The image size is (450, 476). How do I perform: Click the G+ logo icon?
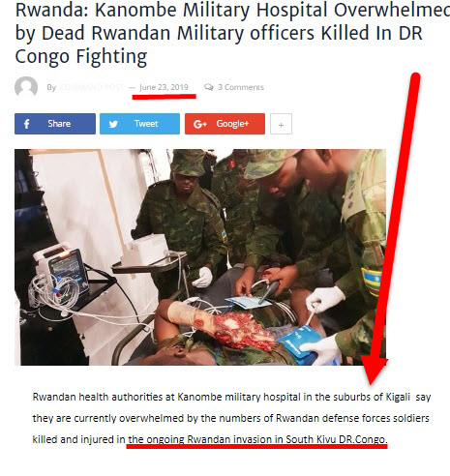coord(199,124)
